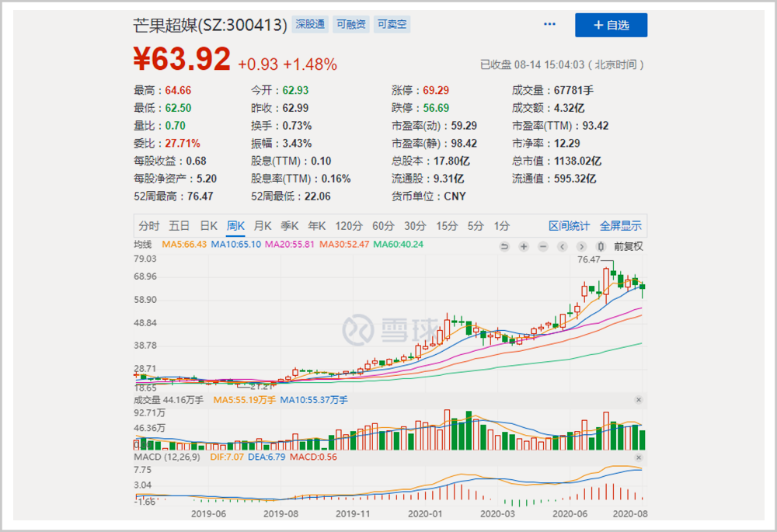The height and width of the screenshot is (532, 777).
Task: Select the 60分 interval tab
Action: tap(383, 226)
